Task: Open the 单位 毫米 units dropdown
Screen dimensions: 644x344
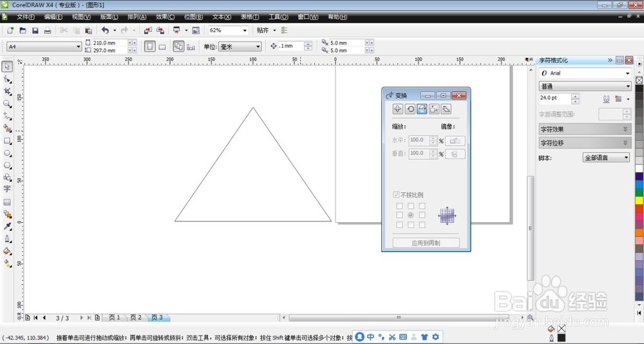Action: (x=258, y=47)
